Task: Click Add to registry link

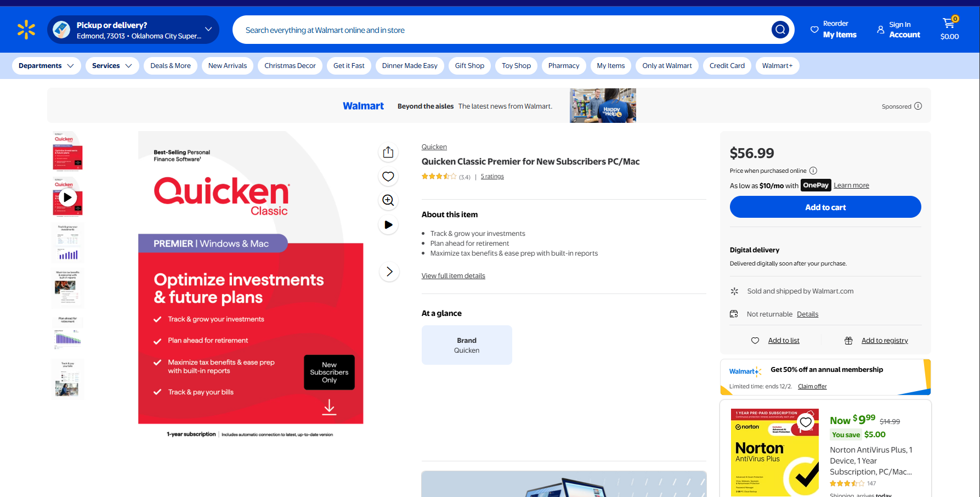Action: click(885, 341)
